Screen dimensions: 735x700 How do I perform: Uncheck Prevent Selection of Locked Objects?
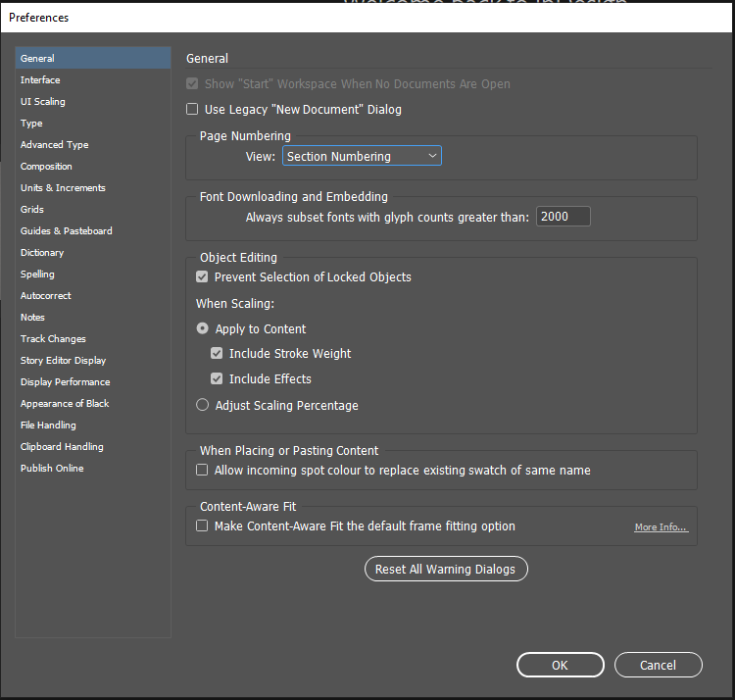(x=202, y=276)
